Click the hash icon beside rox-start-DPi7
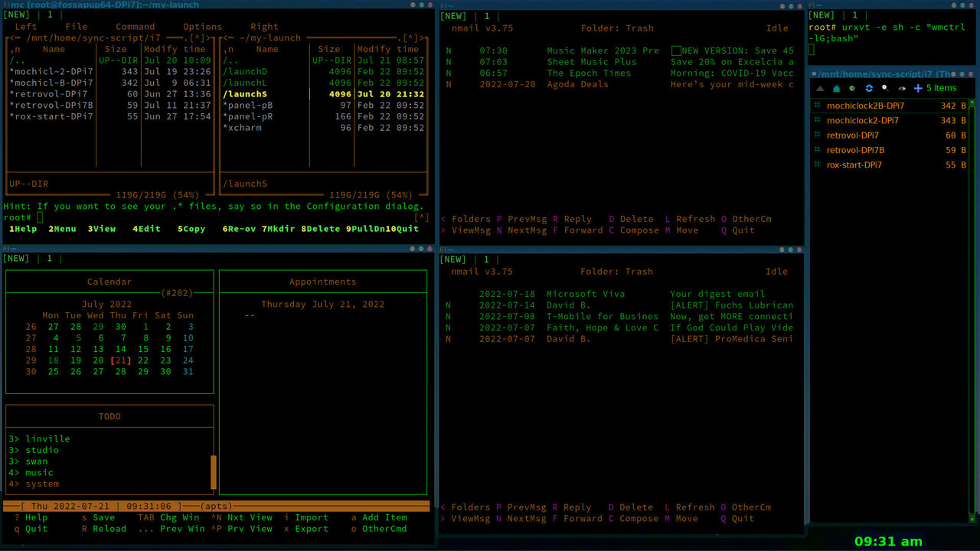980x551 pixels. (818, 165)
